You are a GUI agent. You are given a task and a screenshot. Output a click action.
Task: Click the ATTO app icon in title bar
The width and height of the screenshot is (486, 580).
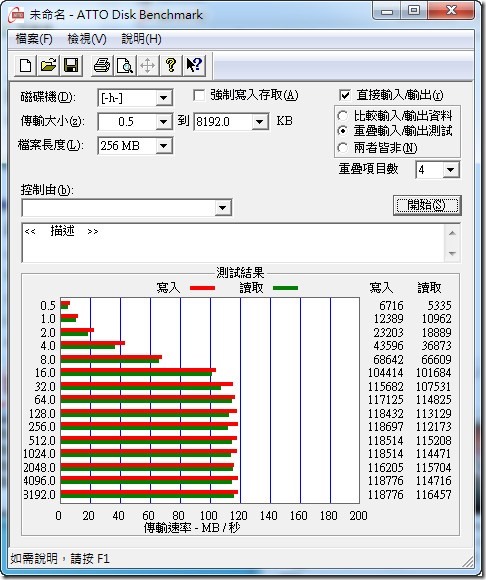coord(17,15)
